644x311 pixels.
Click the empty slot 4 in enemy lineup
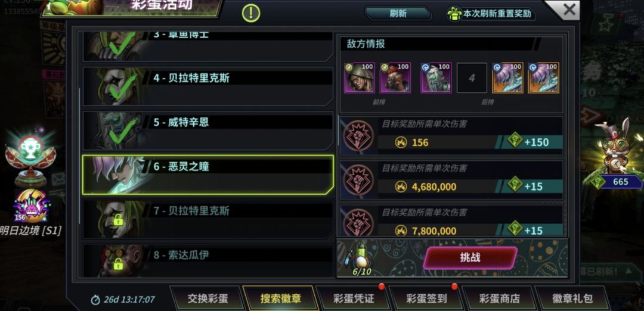coord(472,77)
